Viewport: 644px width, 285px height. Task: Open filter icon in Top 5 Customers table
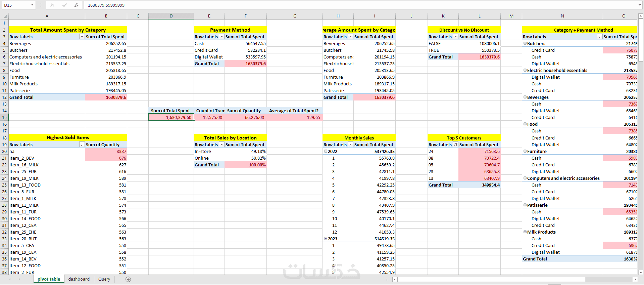pos(455,145)
